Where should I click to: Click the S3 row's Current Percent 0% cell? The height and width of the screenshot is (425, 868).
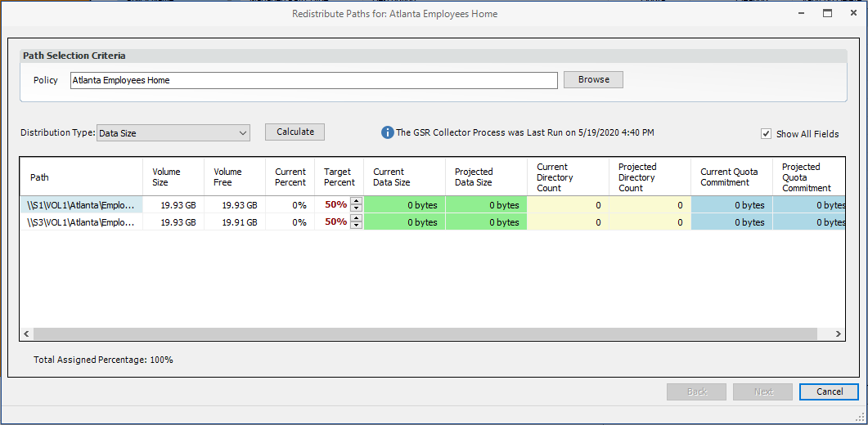(290, 222)
